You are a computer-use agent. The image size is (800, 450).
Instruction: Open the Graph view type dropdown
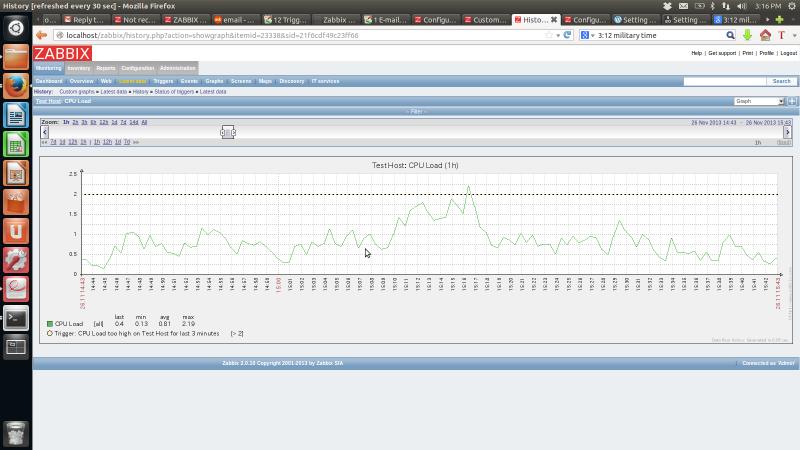click(759, 101)
